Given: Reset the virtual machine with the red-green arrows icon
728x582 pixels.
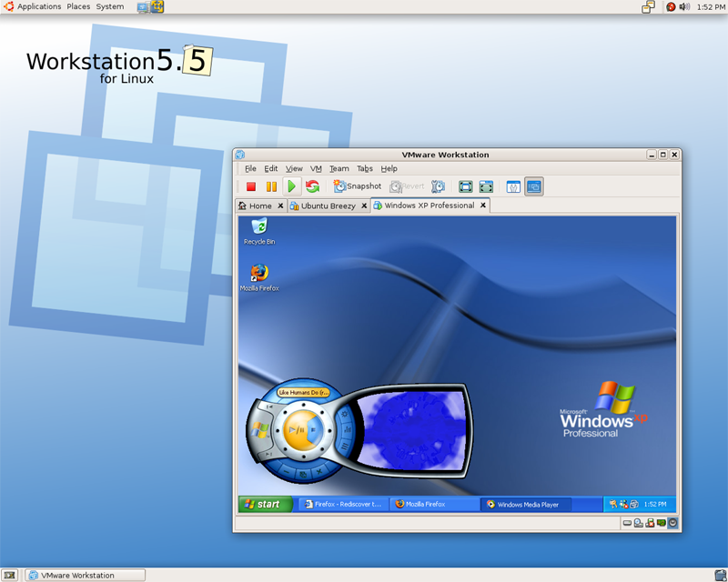Looking at the screenshot, I should point(312,186).
